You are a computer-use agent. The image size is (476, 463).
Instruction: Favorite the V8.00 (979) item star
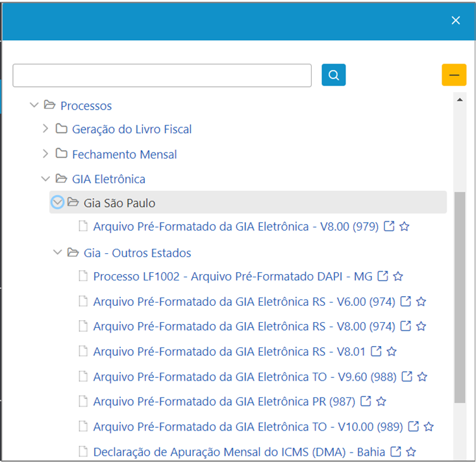click(x=404, y=226)
